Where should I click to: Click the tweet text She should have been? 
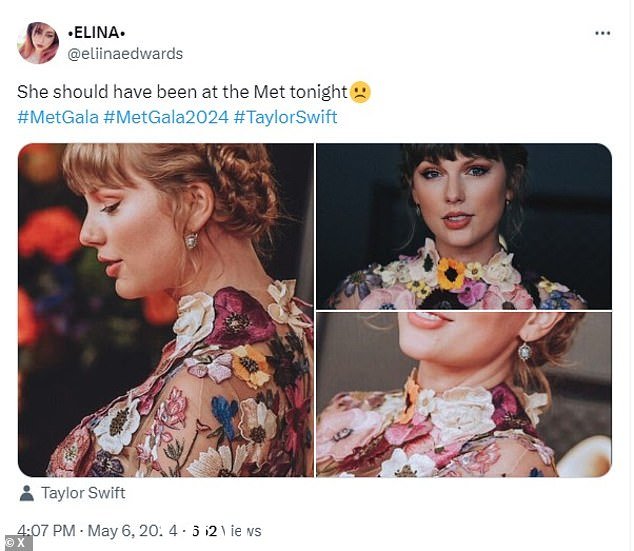[x=107, y=92]
